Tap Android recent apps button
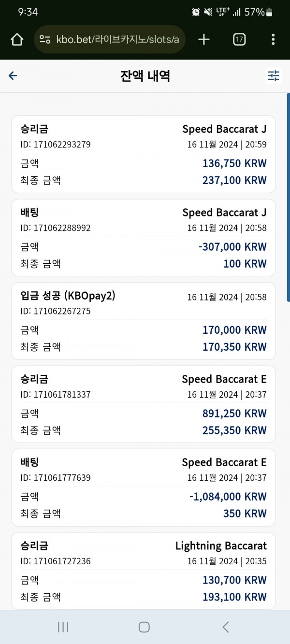This screenshot has height=644, width=290. [63, 627]
